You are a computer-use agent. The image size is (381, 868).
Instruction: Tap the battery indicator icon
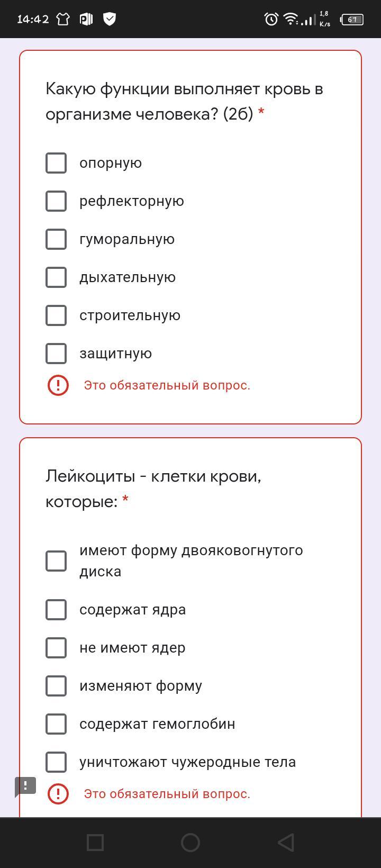[352, 20]
